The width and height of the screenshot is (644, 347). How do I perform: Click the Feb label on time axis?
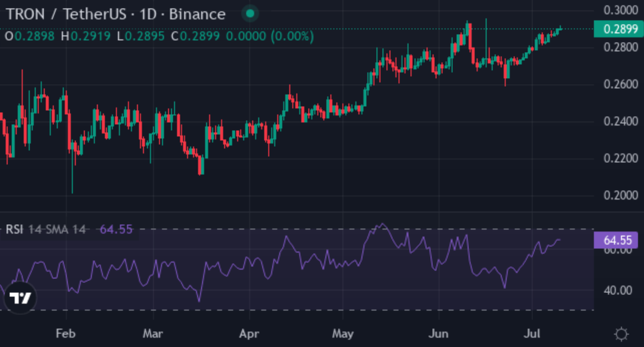pyautogui.click(x=65, y=334)
